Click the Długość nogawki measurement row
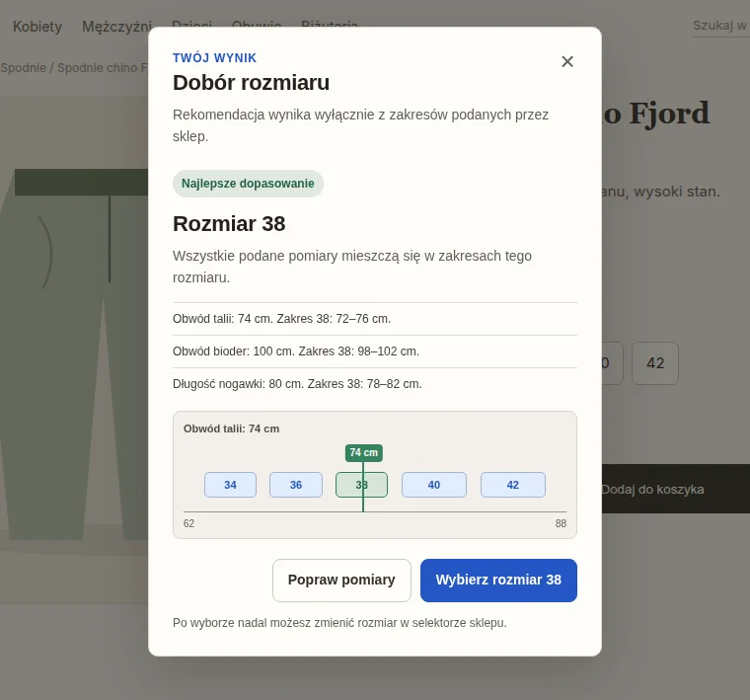Image resolution: width=750 pixels, height=700 pixels. click(x=375, y=384)
